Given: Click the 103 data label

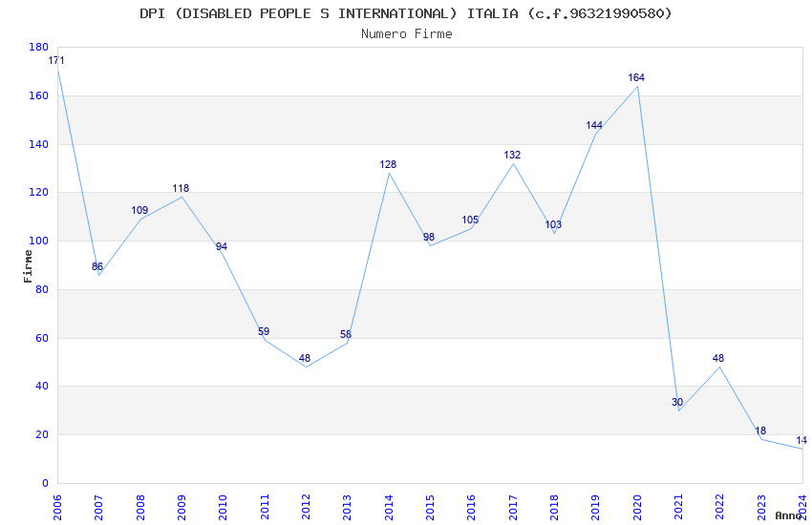Looking at the screenshot, I should (553, 224).
